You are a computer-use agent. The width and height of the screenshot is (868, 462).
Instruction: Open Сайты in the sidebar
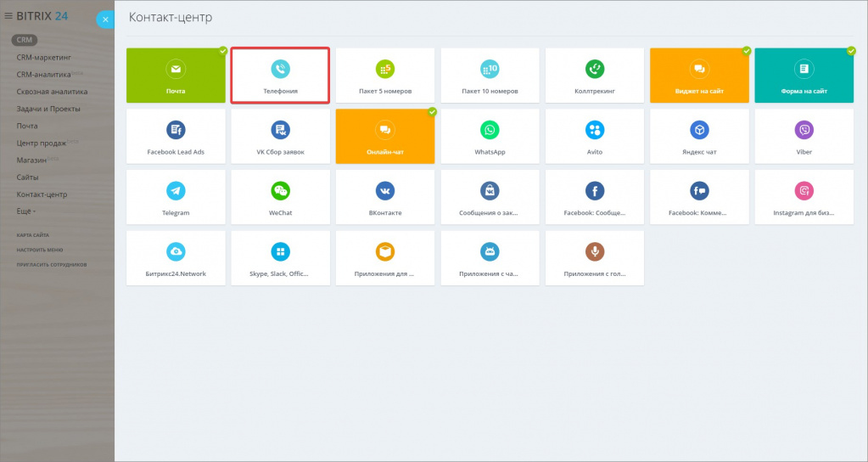(28, 177)
